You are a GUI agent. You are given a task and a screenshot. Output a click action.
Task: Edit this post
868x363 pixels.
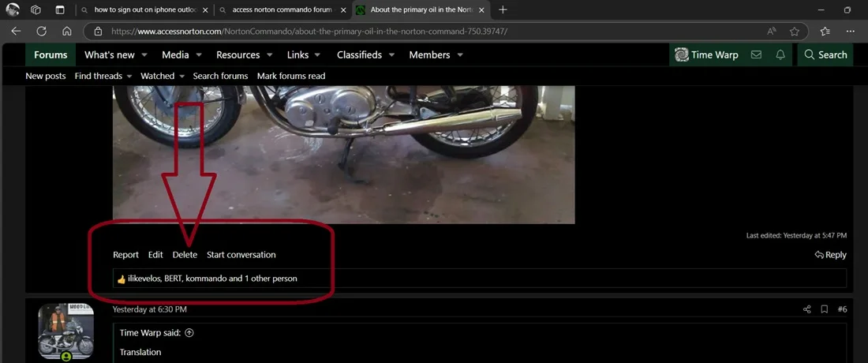tap(155, 255)
